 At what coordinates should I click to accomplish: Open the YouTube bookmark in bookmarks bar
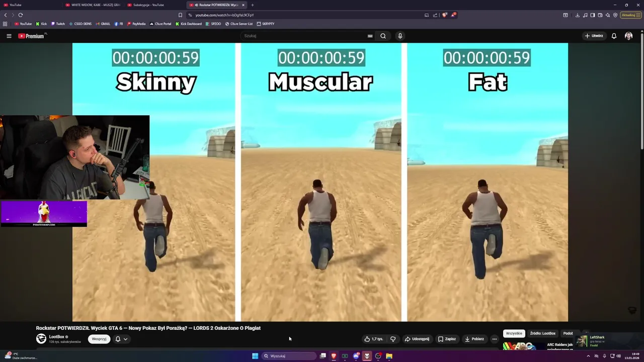click(23, 24)
